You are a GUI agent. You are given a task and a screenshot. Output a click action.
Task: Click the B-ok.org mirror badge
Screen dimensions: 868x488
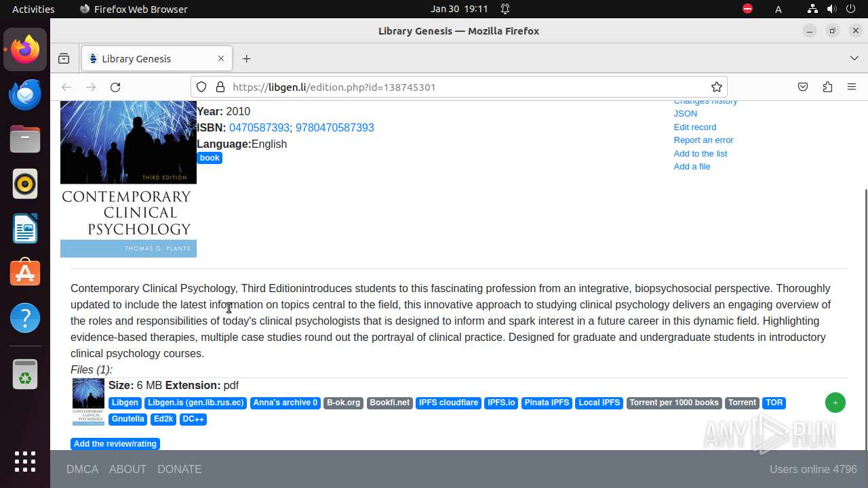click(x=343, y=403)
